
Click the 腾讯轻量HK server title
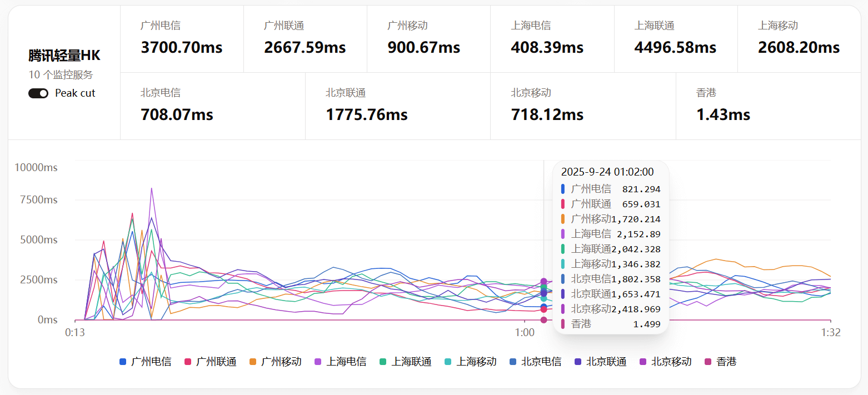tap(64, 56)
